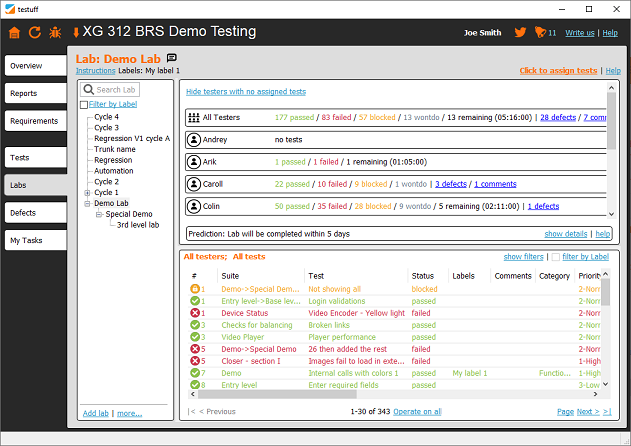Open the lab comment bubble icon
Viewport: 631px width, 446px height.
pyautogui.click(x=172, y=58)
